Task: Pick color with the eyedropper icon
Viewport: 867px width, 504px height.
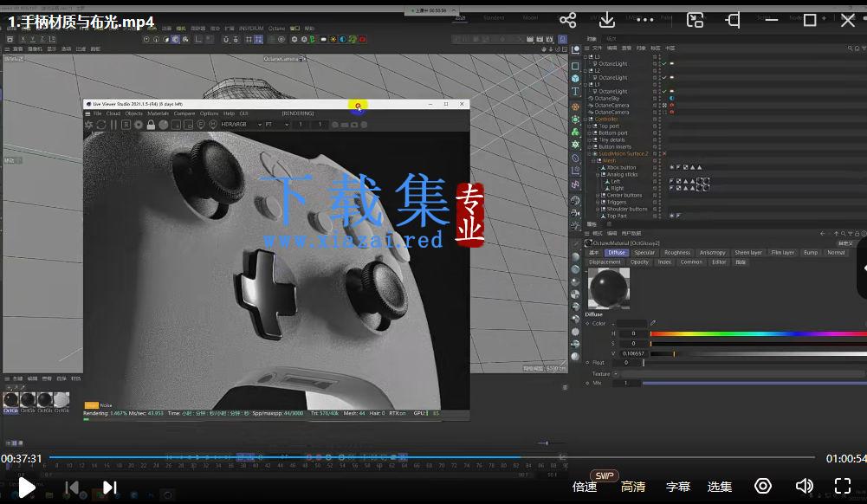Action: (x=653, y=323)
